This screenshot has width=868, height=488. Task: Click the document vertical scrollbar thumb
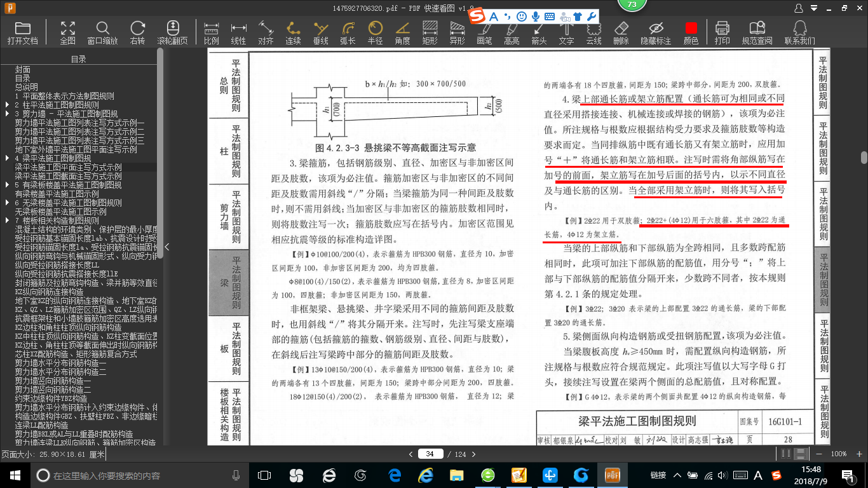click(x=864, y=157)
